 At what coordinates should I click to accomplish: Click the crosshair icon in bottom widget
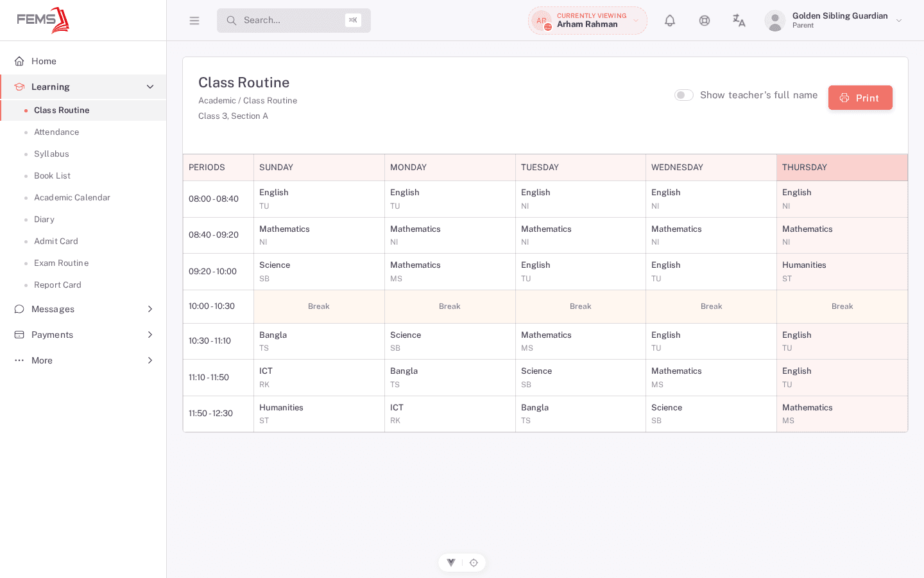(x=474, y=563)
